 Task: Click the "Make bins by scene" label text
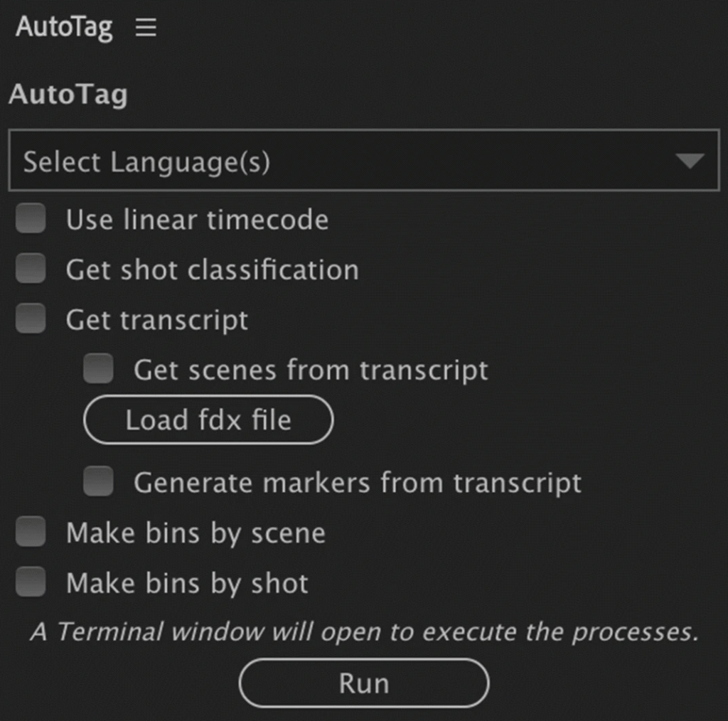(196, 533)
